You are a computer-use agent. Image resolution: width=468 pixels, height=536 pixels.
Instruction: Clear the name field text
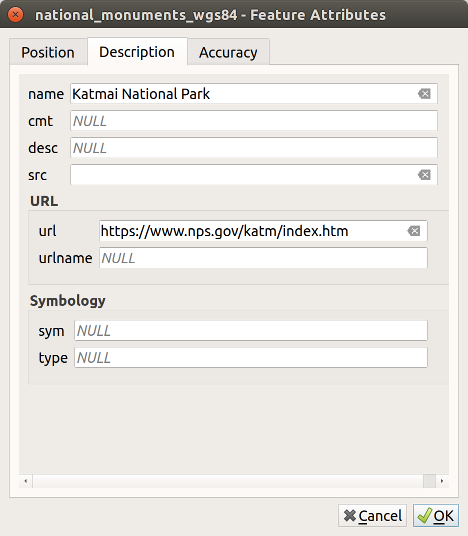(424, 94)
